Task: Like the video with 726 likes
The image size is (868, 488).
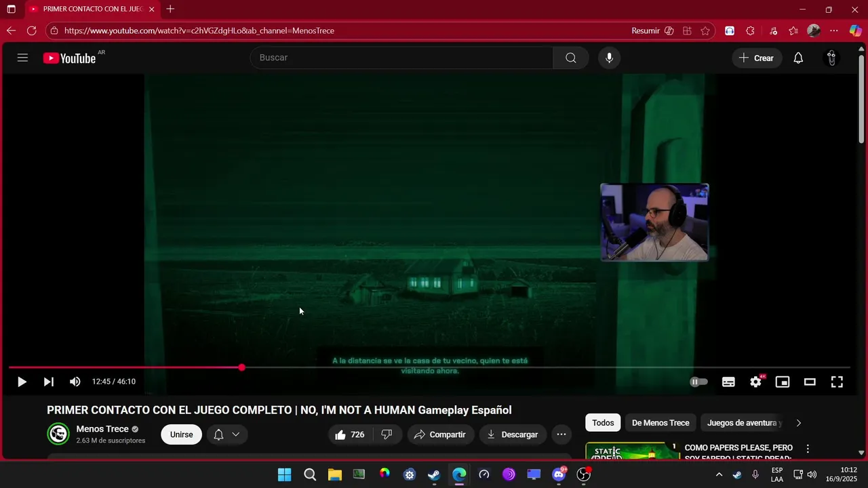Action: 350,434
